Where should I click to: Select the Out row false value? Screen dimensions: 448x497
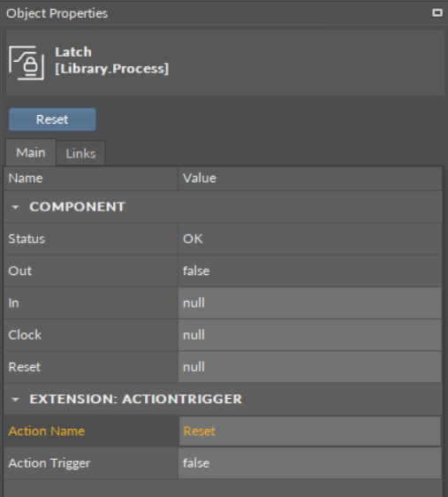pos(309,271)
